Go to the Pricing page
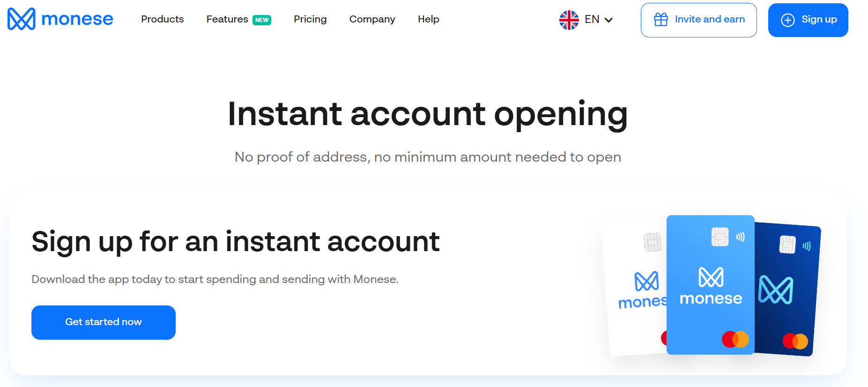 310,19
